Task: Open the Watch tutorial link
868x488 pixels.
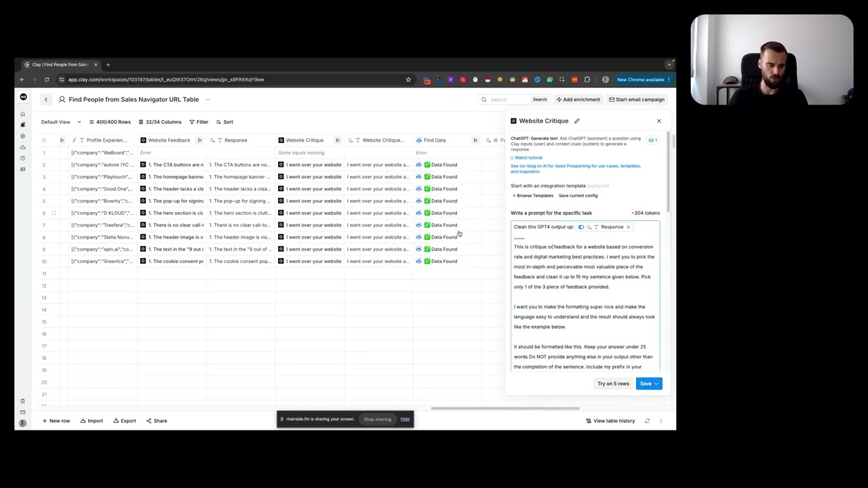Action: click(x=527, y=158)
